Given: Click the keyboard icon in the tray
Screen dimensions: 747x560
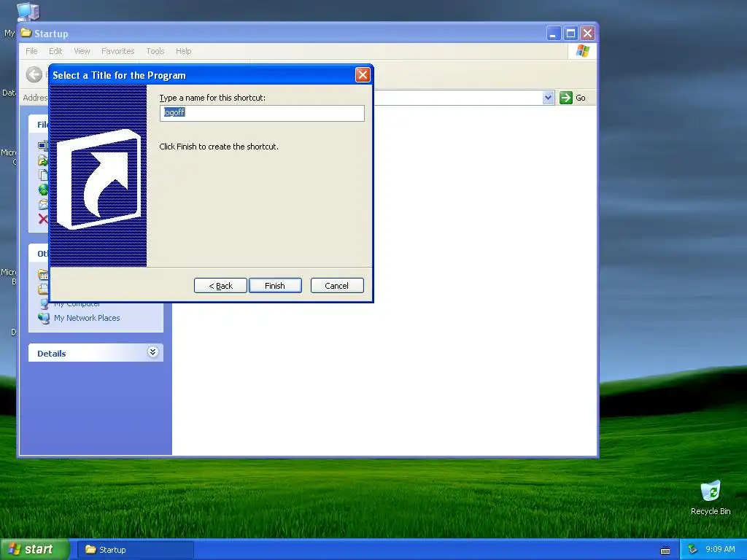Looking at the screenshot, I should click(x=665, y=551).
